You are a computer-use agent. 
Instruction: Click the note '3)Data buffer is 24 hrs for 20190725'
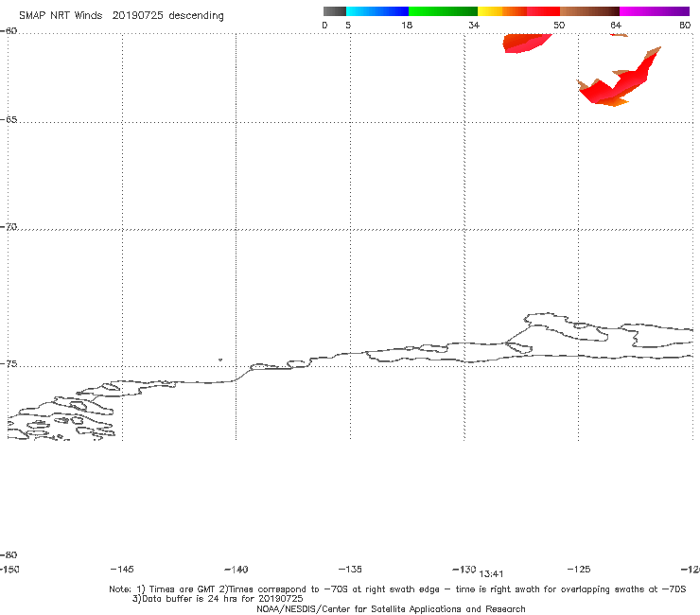218,599
